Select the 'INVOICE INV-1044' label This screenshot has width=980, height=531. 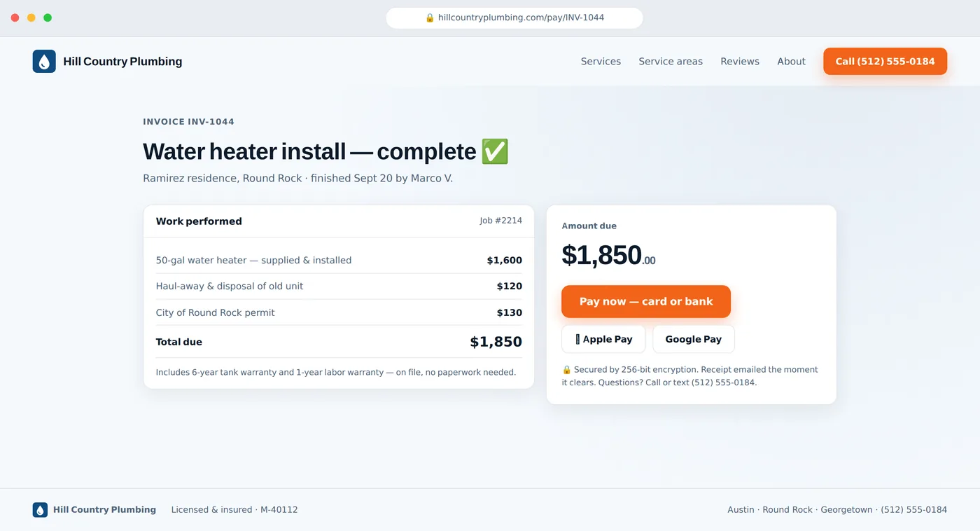[x=188, y=122]
